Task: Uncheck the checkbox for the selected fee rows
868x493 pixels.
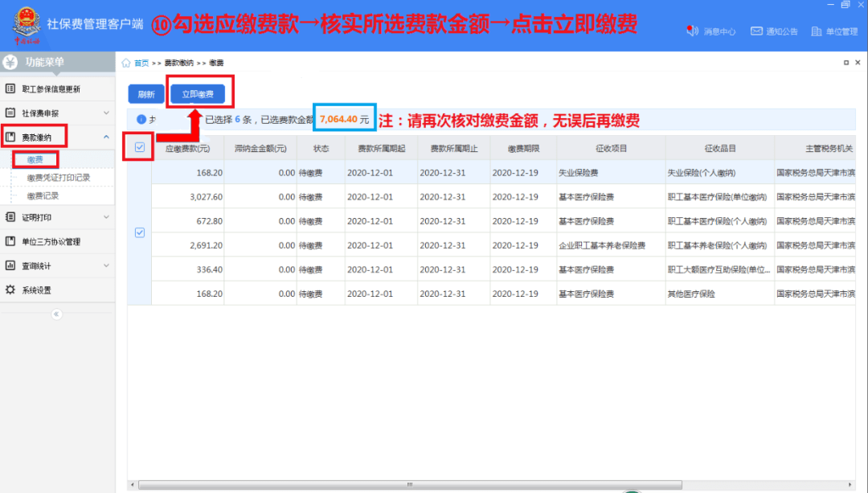Action: pyautogui.click(x=140, y=232)
